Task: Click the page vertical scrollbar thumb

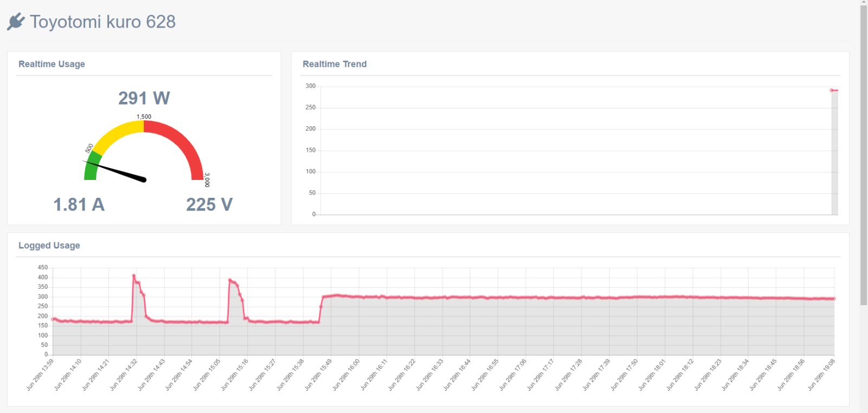Action: click(864, 155)
